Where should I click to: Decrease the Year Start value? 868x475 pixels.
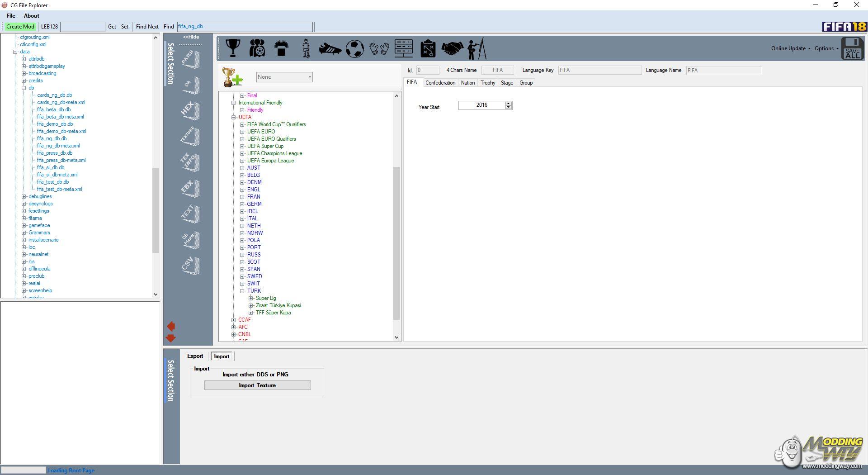[509, 107]
